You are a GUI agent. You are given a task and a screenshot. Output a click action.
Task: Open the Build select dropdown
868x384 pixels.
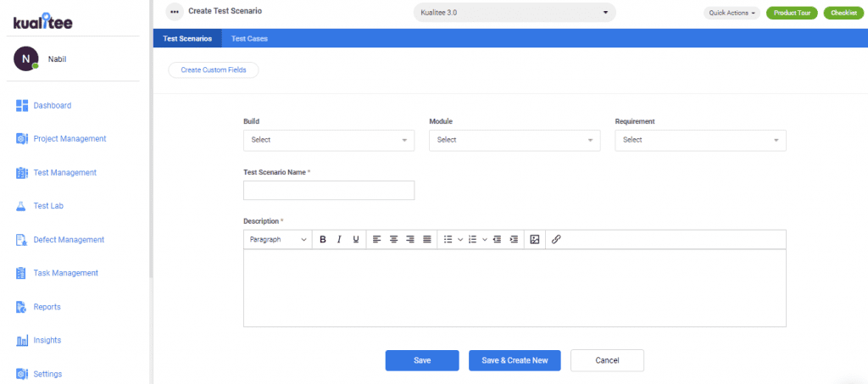coord(329,140)
